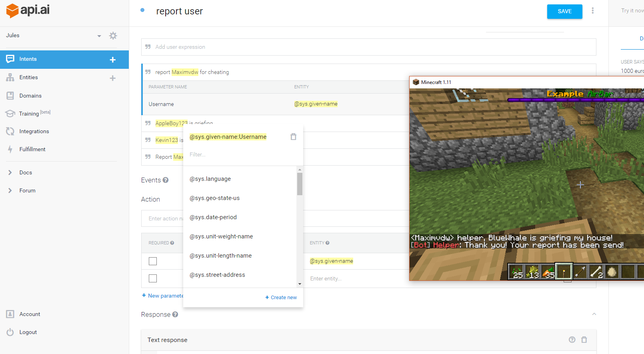Open the Domains section

tap(30, 96)
